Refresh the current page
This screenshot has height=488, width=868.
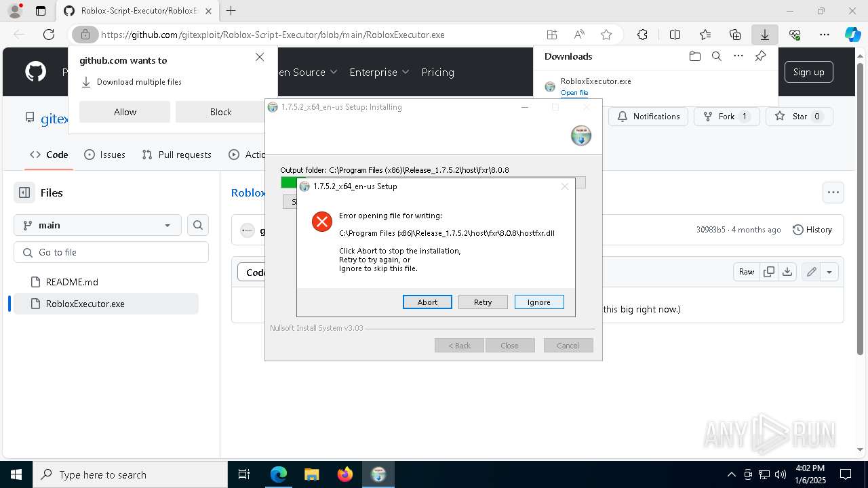pos(49,35)
